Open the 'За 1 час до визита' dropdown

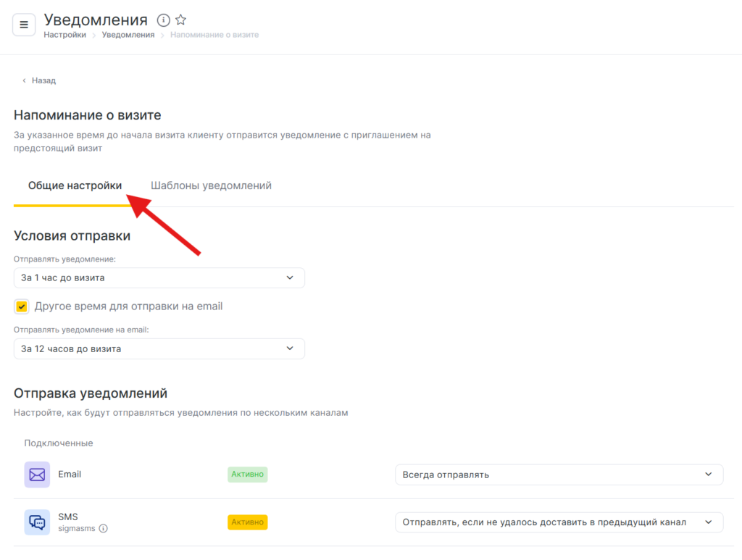pyautogui.click(x=159, y=277)
